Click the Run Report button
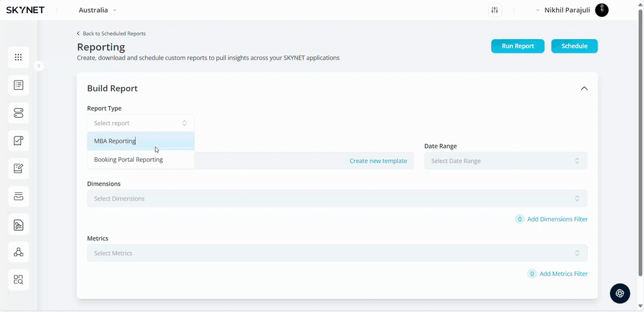The width and height of the screenshot is (644, 312). click(518, 46)
